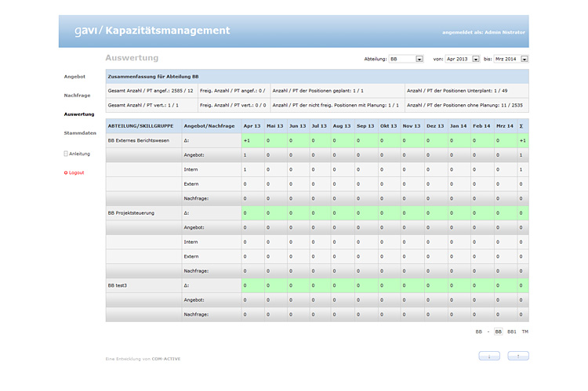Open the Anleitung link

click(79, 154)
